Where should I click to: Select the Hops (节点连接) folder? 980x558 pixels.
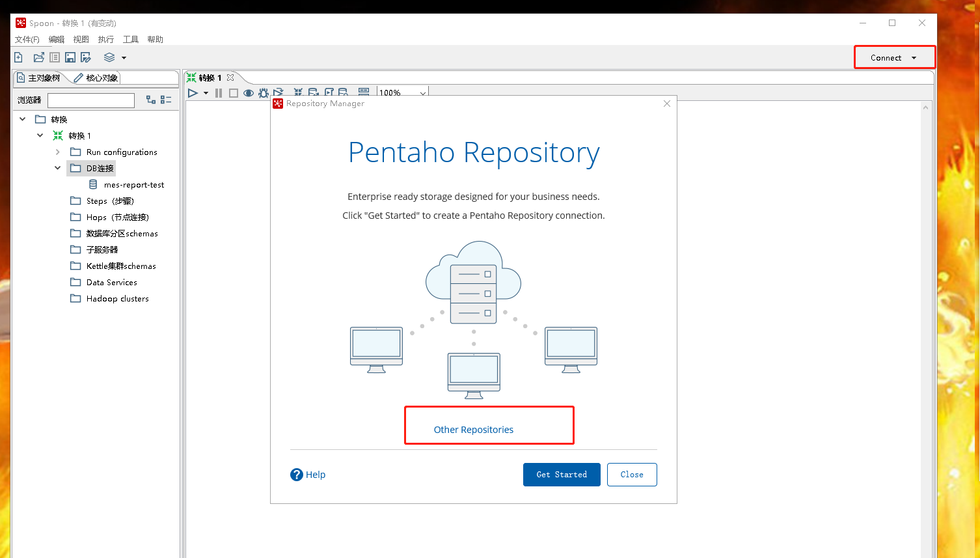click(x=118, y=217)
